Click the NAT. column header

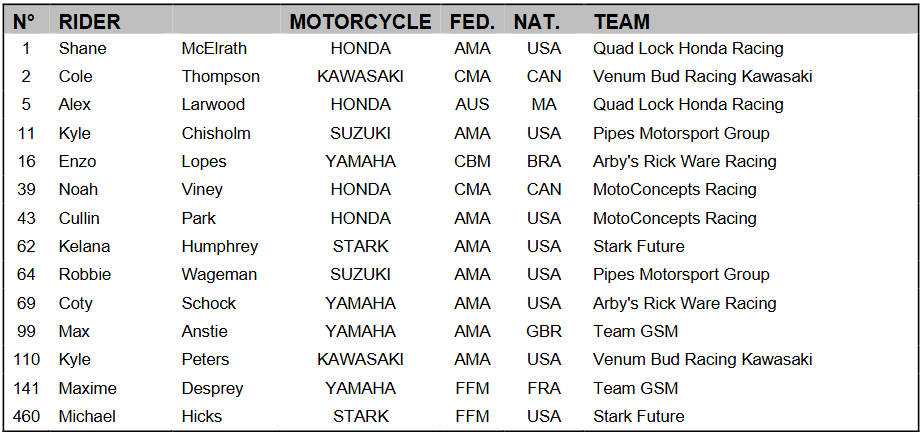(537, 21)
